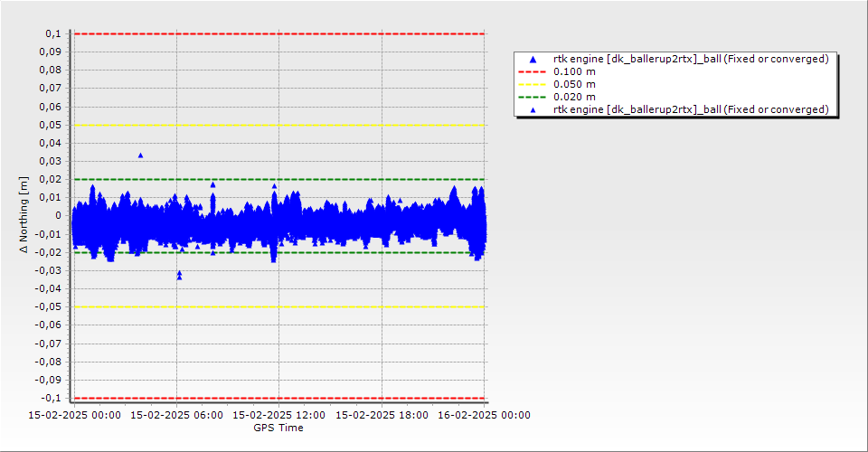Click the large blue triangle in first legend entry
The height and width of the screenshot is (452, 868).
[533, 59]
